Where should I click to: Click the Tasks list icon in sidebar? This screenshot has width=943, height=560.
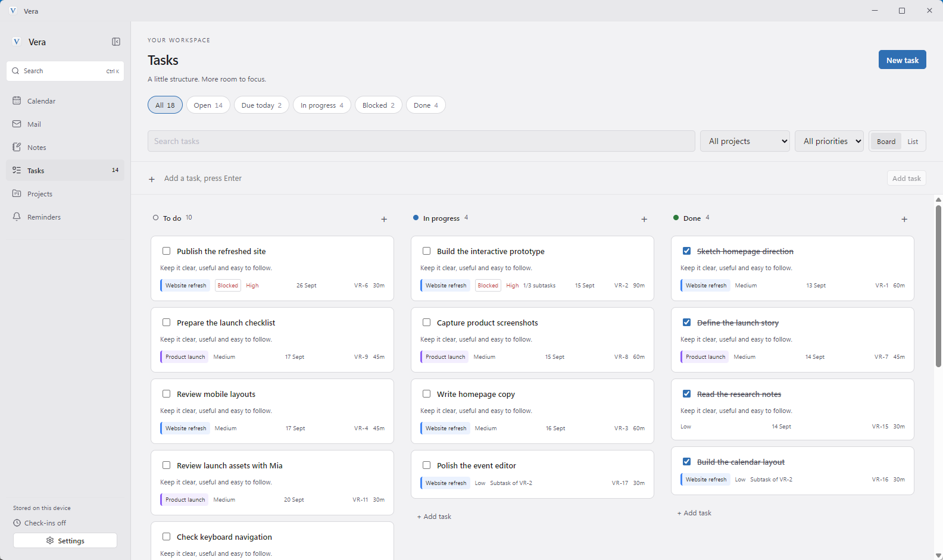[17, 170]
